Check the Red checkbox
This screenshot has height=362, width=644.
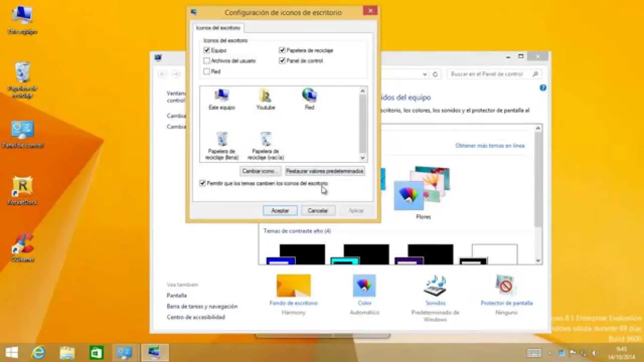click(x=207, y=71)
